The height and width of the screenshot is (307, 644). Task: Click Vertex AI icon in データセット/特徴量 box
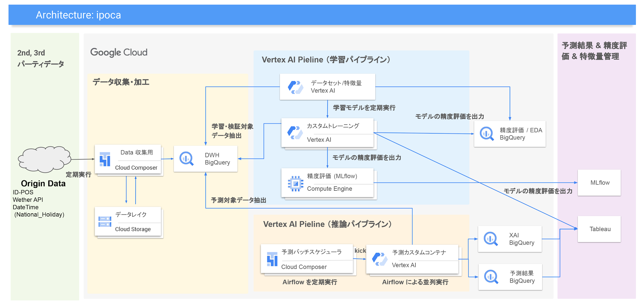coord(296,87)
